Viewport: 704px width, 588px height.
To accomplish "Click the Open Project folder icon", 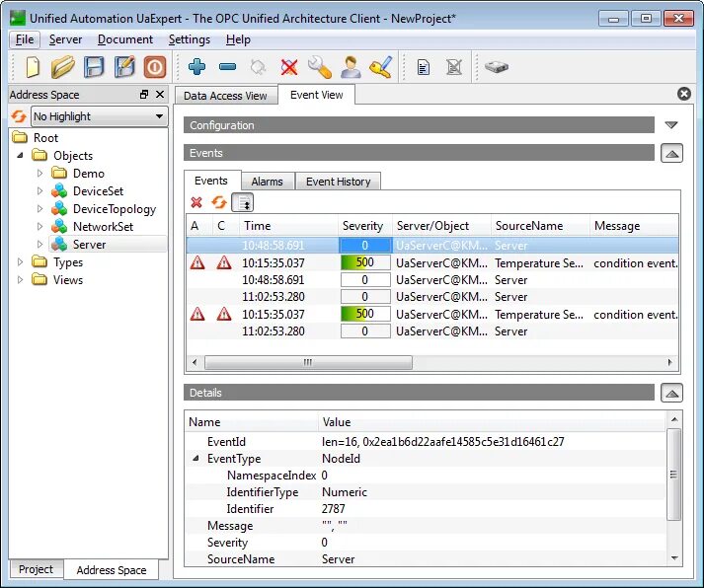I will [62, 67].
